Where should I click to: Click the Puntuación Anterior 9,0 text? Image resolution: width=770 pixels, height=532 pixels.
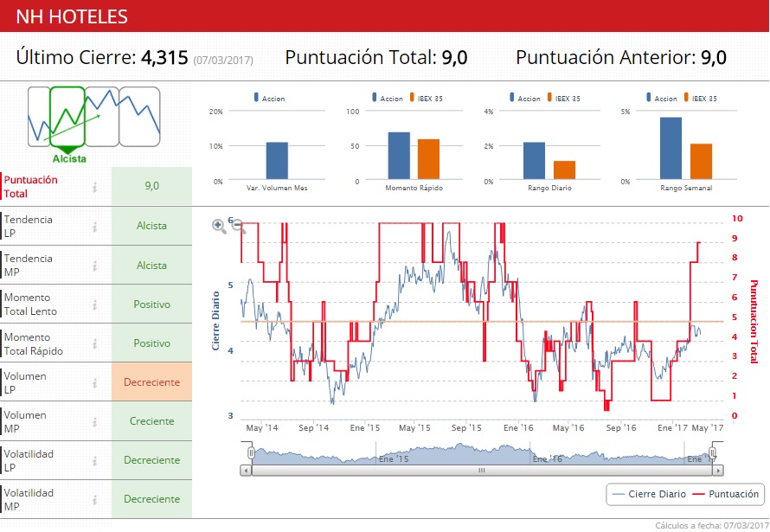click(x=621, y=57)
